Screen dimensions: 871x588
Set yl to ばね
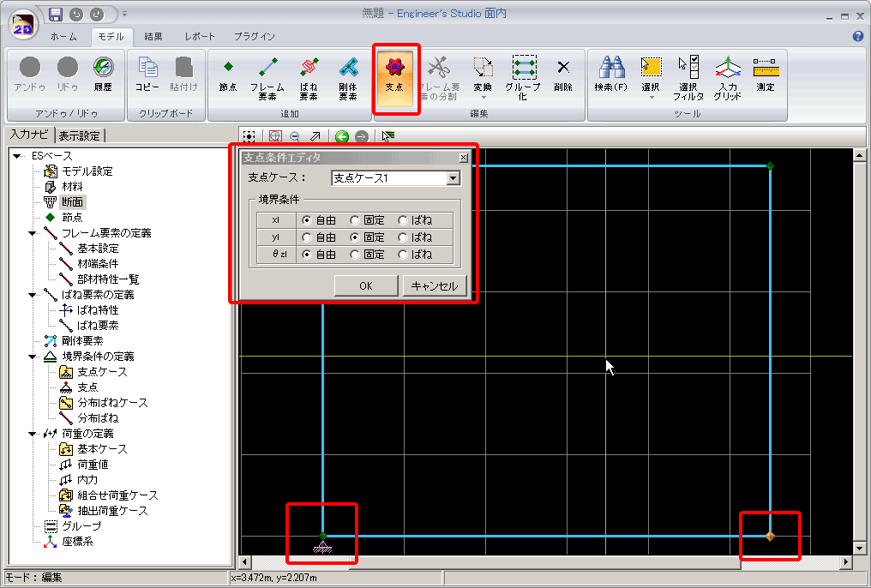click(403, 237)
